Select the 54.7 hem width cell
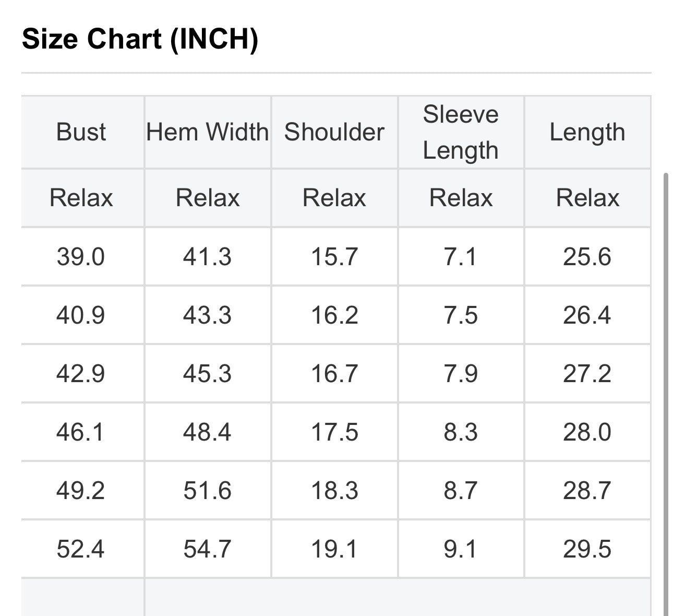This screenshot has height=616, width=673. coord(208,549)
